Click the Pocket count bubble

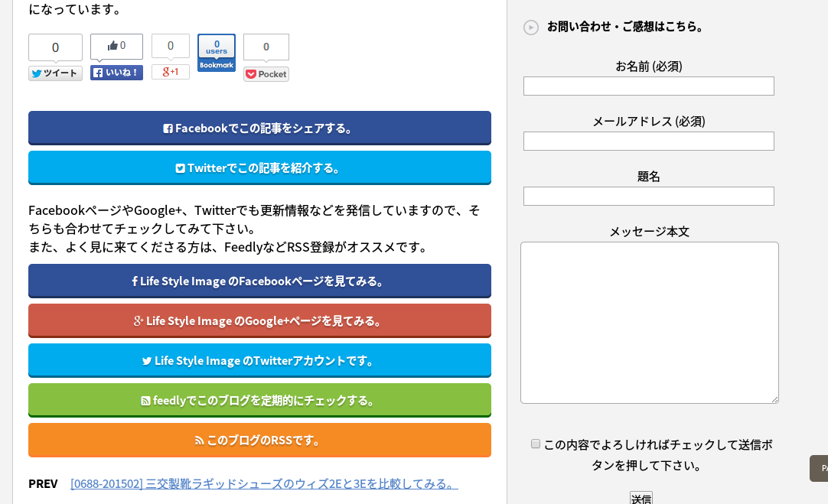click(266, 47)
